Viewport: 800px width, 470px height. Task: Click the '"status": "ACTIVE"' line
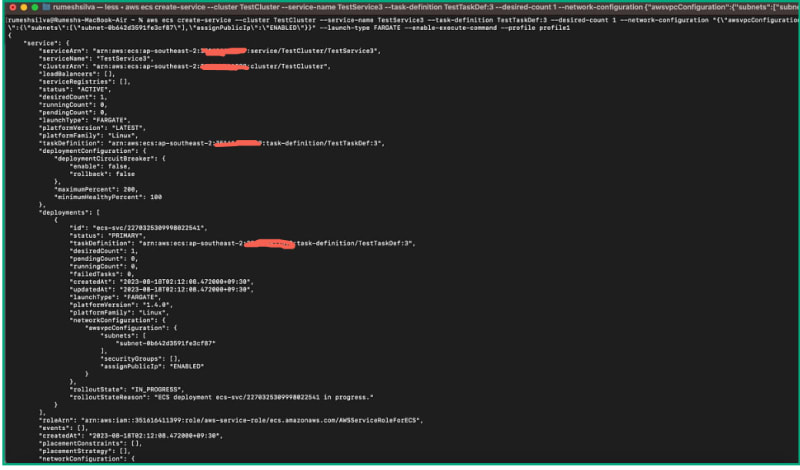(x=75, y=89)
